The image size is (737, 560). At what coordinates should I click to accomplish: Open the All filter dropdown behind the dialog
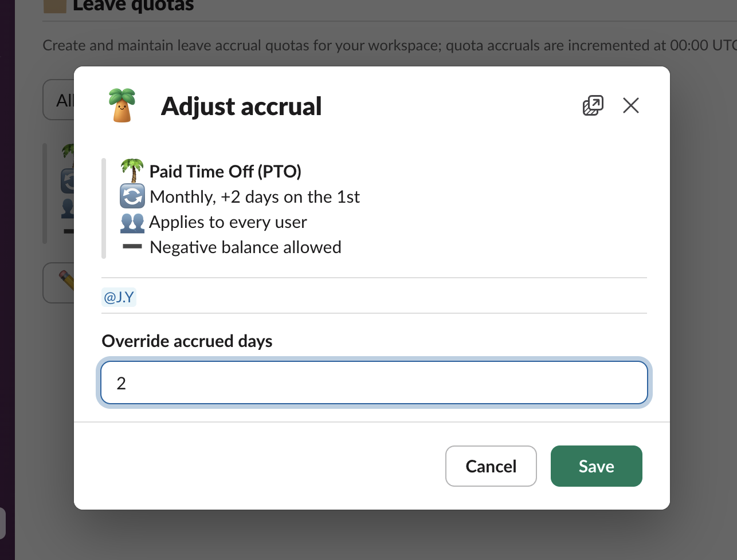tap(60, 100)
